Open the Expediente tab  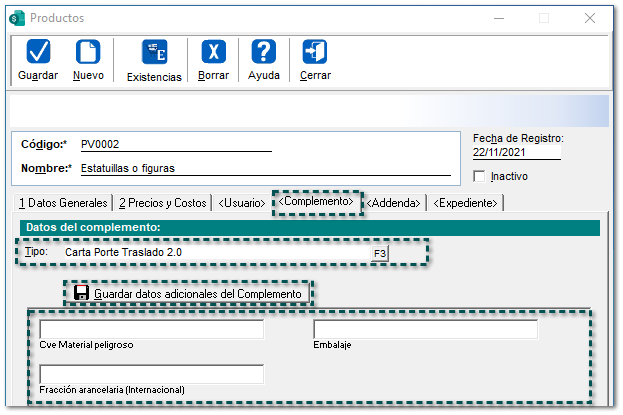coord(465,203)
